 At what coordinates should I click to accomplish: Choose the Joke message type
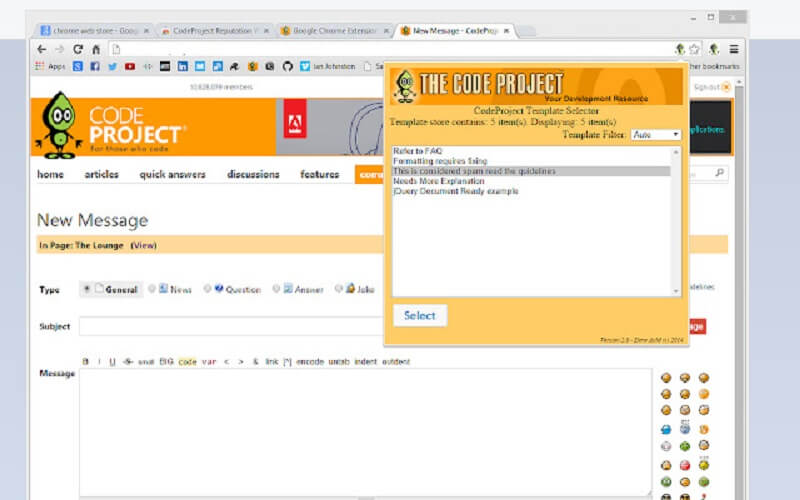339,289
